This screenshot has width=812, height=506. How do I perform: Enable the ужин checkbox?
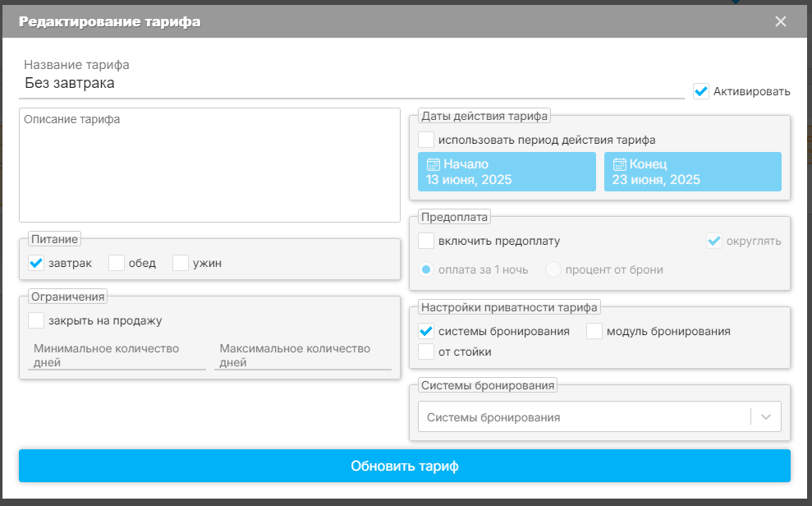180,263
